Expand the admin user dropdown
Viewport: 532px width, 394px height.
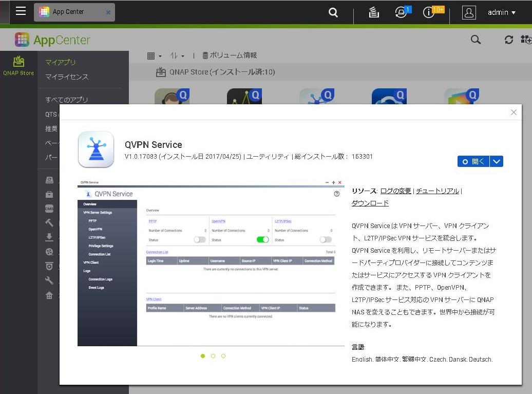(x=502, y=12)
